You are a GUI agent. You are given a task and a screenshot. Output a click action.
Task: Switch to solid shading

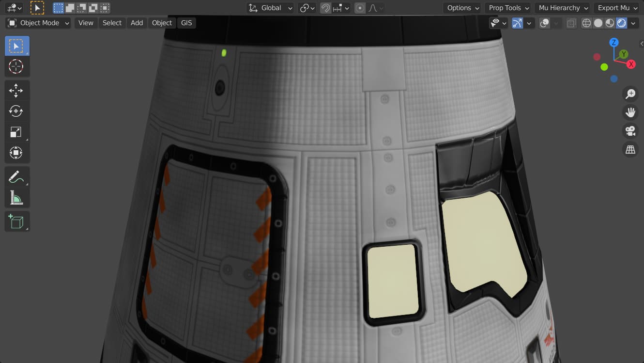tap(598, 23)
